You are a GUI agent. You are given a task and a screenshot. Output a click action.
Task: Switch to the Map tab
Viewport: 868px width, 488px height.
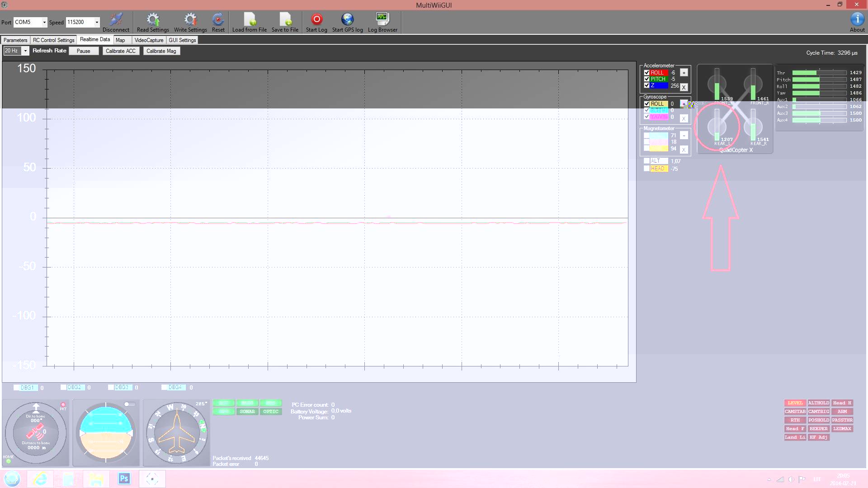[x=120, y=40]
